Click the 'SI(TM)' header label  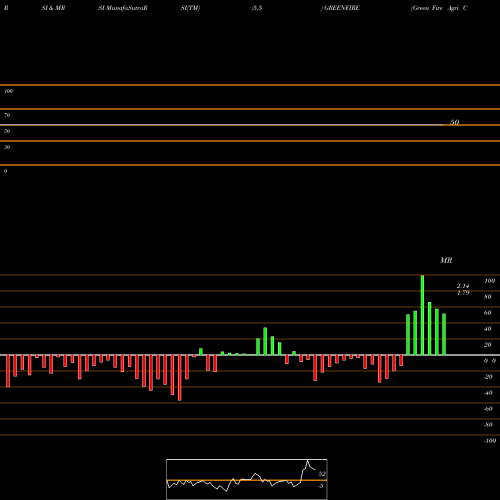(190, 8)
